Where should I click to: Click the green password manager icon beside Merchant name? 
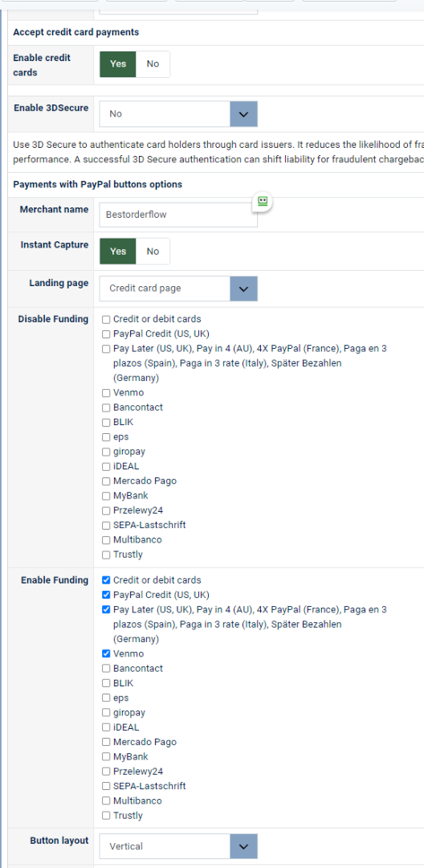click(x=263, y=202)
